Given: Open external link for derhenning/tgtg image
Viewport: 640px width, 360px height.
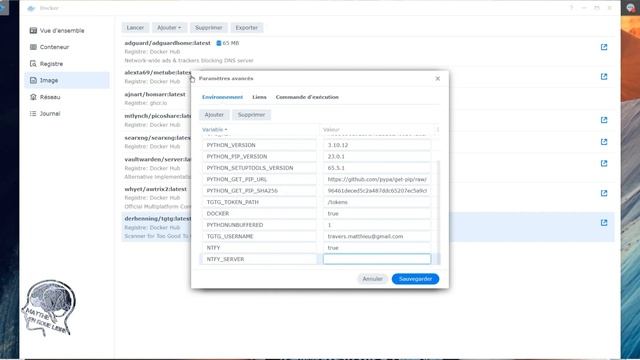Looking at the screenshot, I should (604, 223).
